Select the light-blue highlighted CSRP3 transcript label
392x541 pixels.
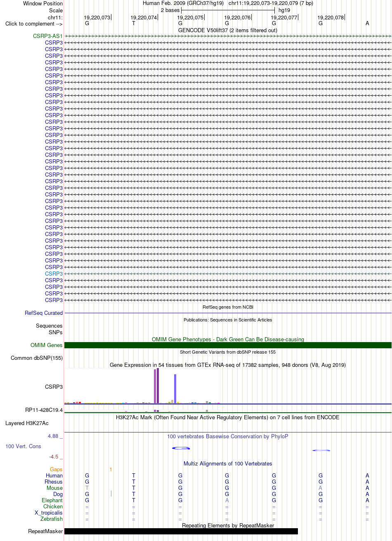coord(54,274)
